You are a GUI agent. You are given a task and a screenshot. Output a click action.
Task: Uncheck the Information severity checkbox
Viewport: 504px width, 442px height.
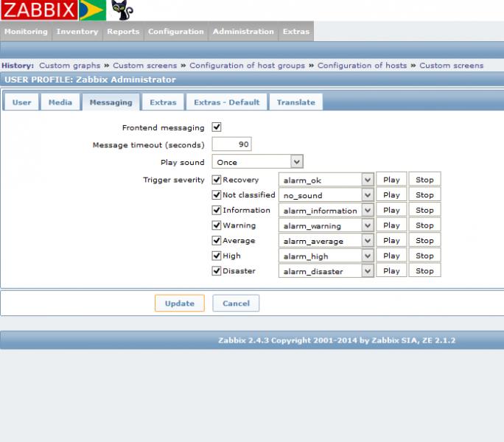coord(217,210)
